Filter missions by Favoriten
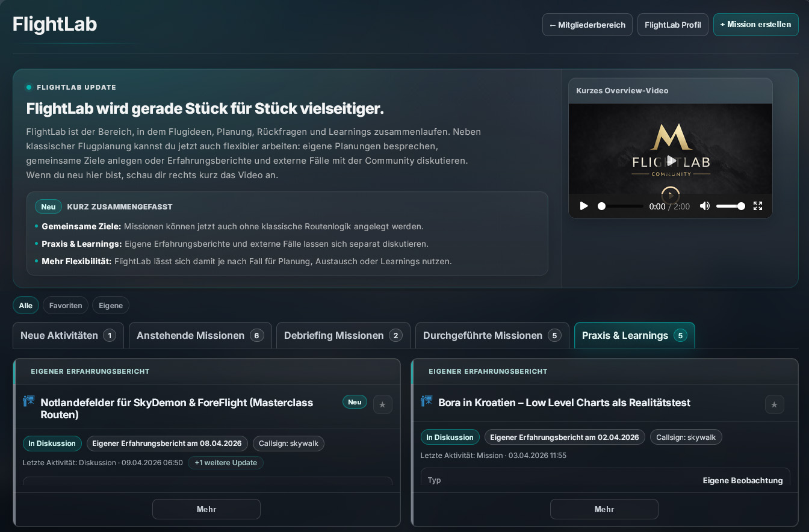Image resolution: width=809 pixels, height=532 pixels. click(x=66, y=305)
